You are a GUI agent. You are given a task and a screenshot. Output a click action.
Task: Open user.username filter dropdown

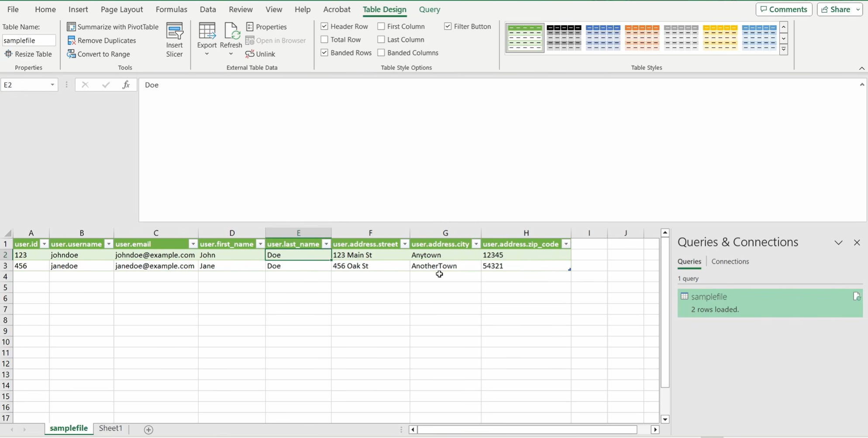(109, 244)
